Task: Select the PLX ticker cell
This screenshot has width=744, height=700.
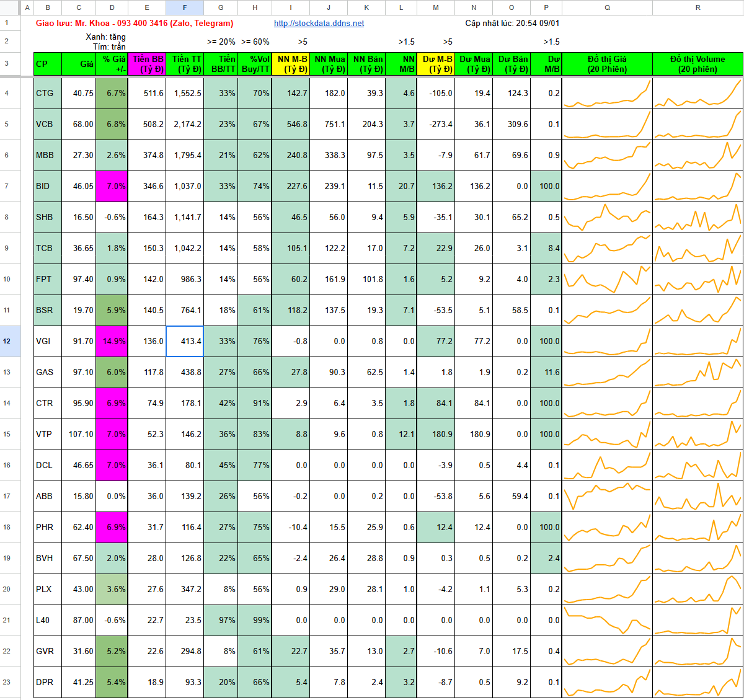Action: click(48, 589)
